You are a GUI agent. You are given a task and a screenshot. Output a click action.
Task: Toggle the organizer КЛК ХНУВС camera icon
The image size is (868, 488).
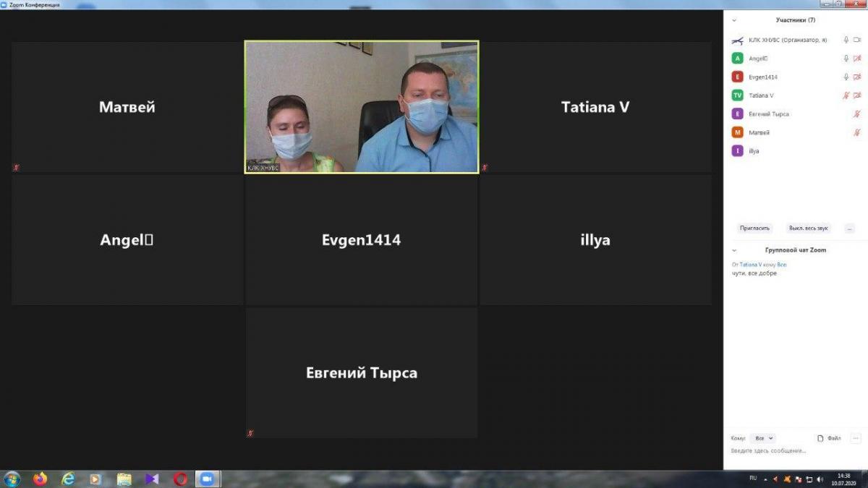coord(857,40)
